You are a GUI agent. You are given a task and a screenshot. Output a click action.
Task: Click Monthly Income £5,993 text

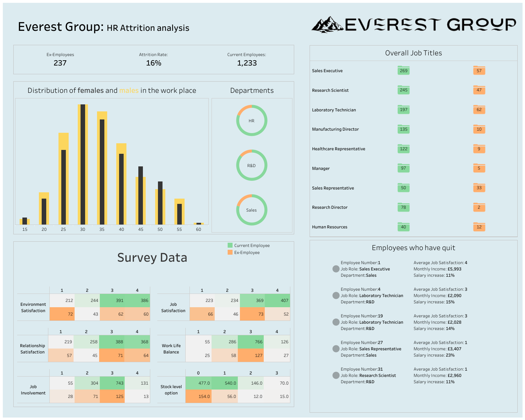(x=437, y=269)
